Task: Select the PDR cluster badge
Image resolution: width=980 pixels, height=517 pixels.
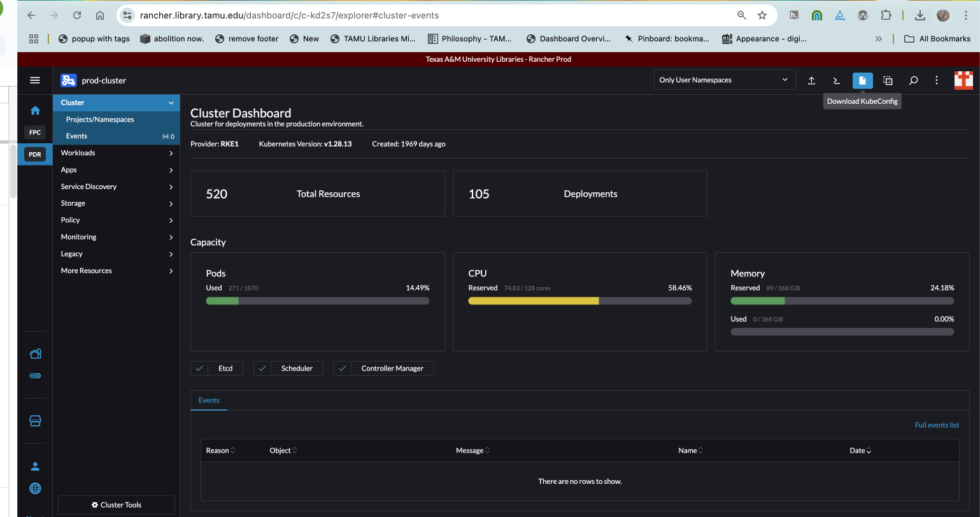Action: pyautogui.click(x=35, y=154)
